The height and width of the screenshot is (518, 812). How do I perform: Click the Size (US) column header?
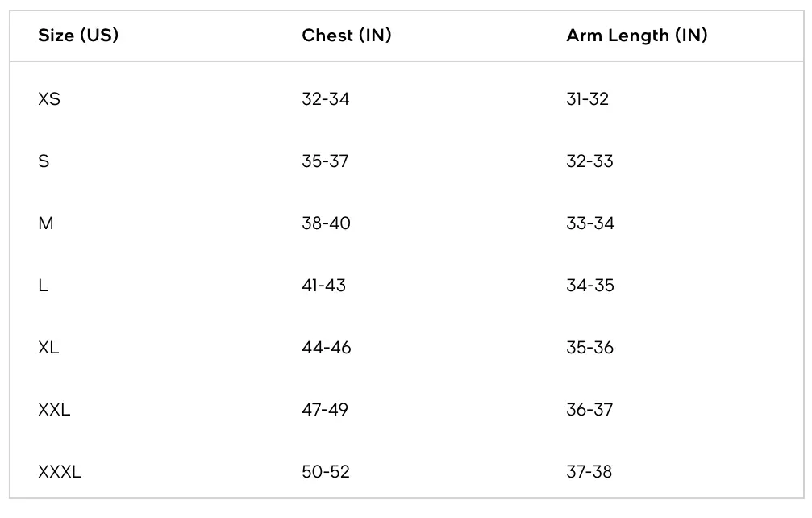(78, 36)
